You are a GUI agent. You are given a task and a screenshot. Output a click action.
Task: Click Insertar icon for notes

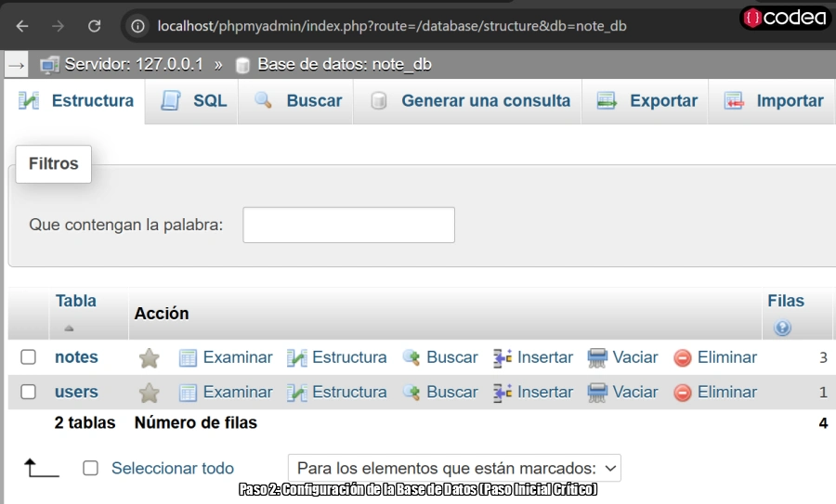(x=503, y=358)
